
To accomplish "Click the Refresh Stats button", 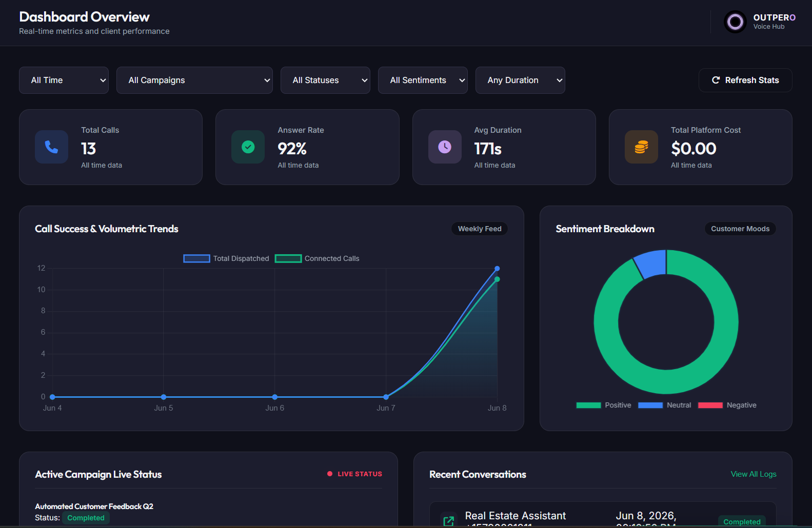I will pyautogui.click(x=745, y=80).
